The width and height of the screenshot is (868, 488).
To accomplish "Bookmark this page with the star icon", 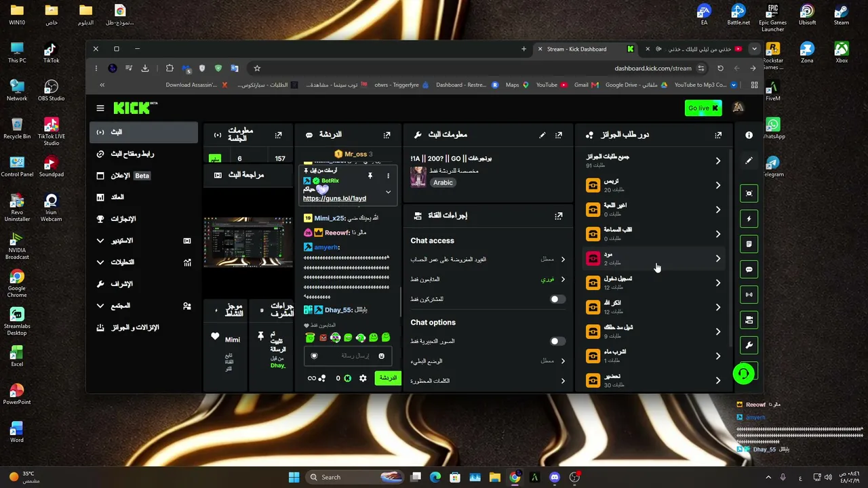I will tap(257, 68).
